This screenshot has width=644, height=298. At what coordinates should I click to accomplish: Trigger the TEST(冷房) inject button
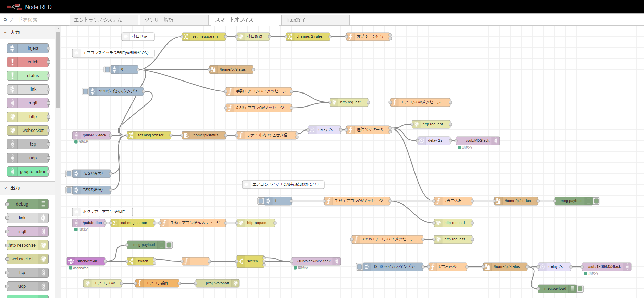[x=69, y=174]
